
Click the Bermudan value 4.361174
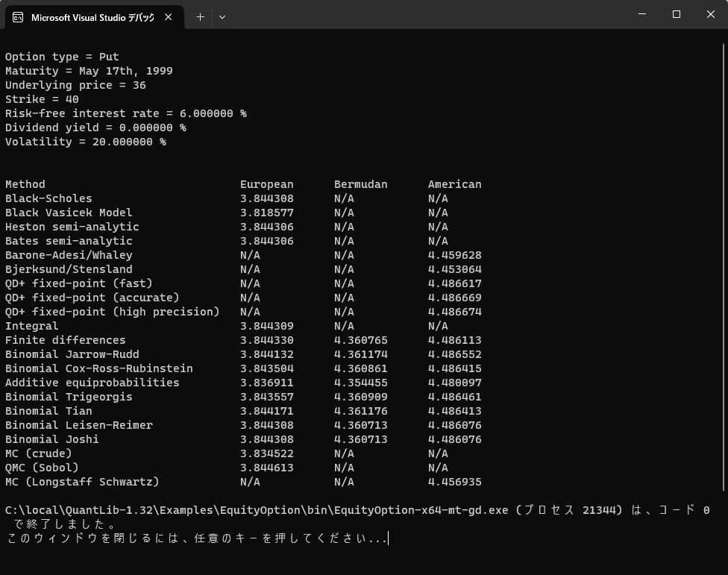click(361, 354)
